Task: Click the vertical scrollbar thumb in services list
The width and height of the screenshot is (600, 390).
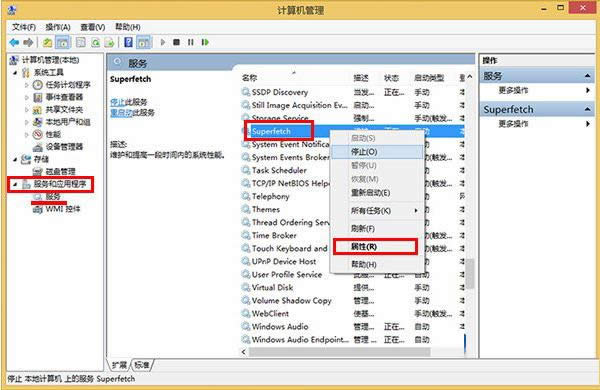Action: pos(470,273)
